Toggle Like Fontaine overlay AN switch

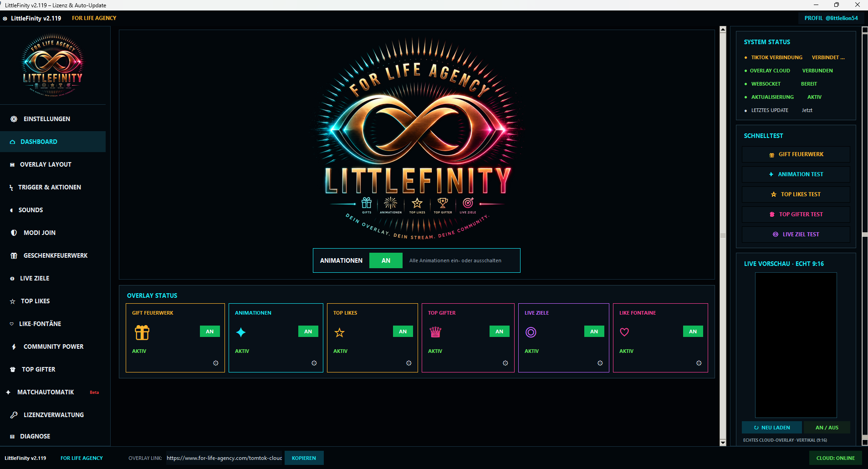tap(693, 331)
